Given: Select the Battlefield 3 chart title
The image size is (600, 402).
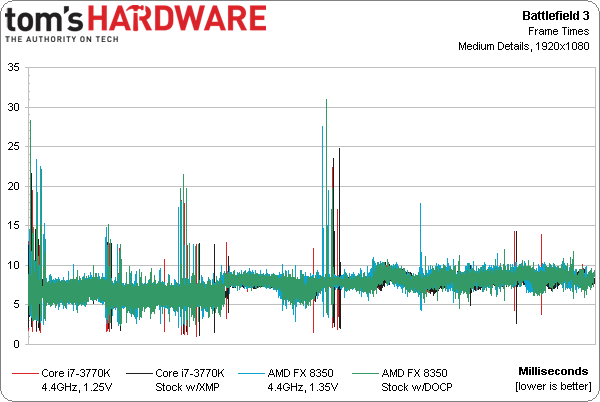Looking at the screenshot, I should (x=556, y=15).
